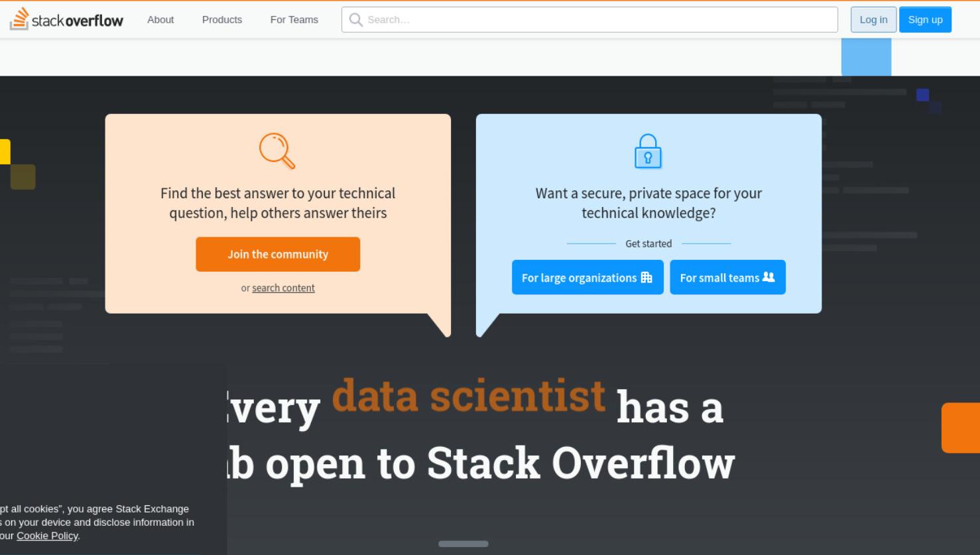This screenshot has width=980, height=555.
Task: Click the orange block at right edge
Action: pyautogui.click(x=961, y=428)
